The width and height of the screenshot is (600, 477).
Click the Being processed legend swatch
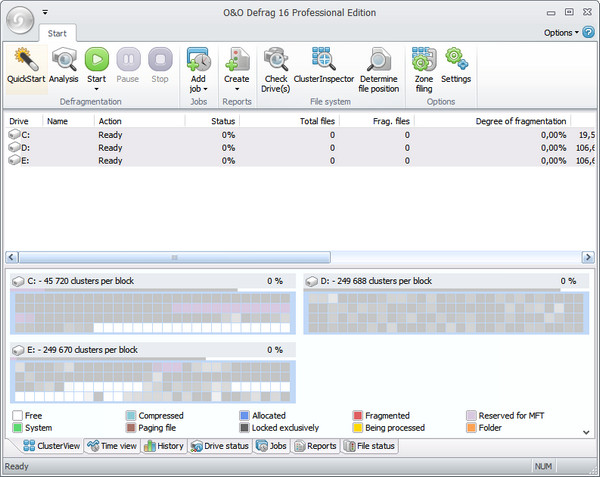pos(358,428)
